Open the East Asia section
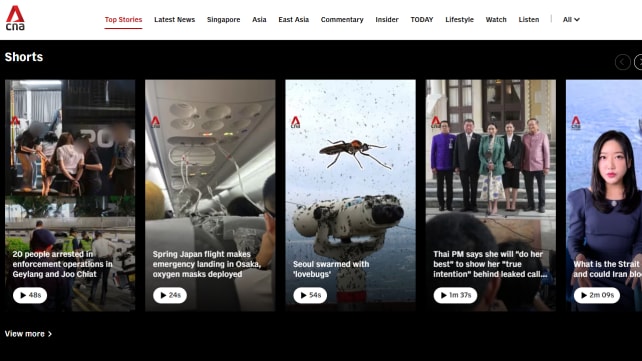The width and height of the screenshot is (642, 361). [x=294, y=20]
